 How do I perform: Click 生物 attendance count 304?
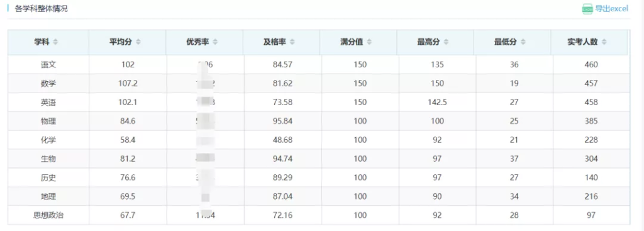tap(591, 159)
